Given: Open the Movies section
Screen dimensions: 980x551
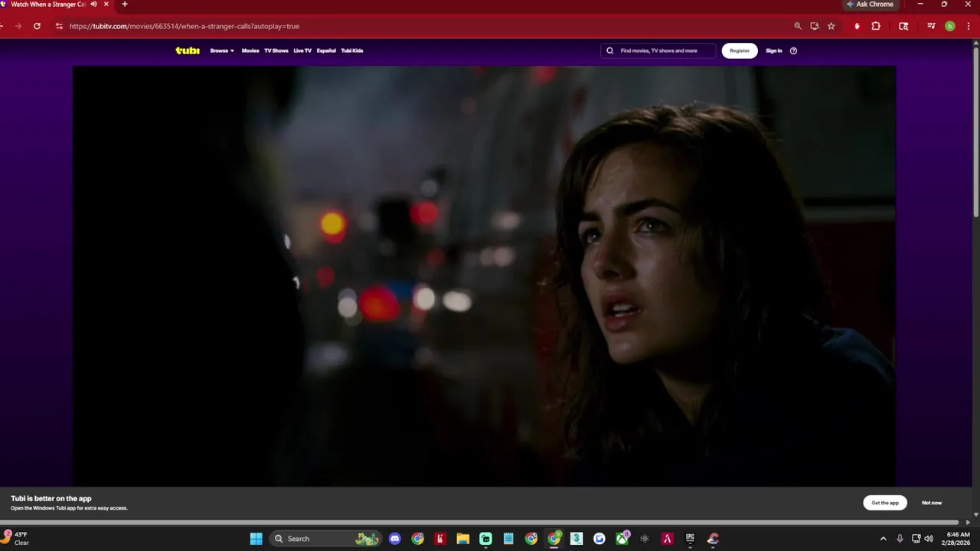Looking at the screenshot, I should pos(250,51).
